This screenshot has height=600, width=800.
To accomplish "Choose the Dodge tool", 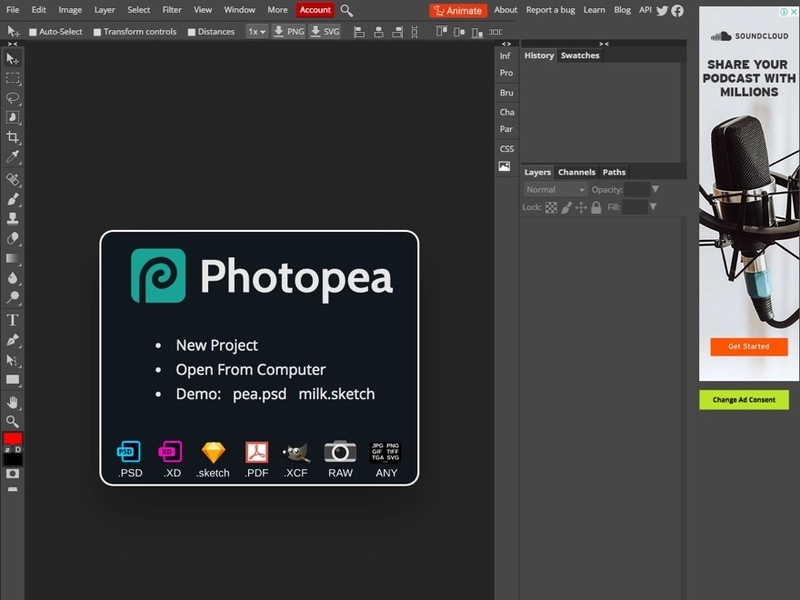I will 12,297.
